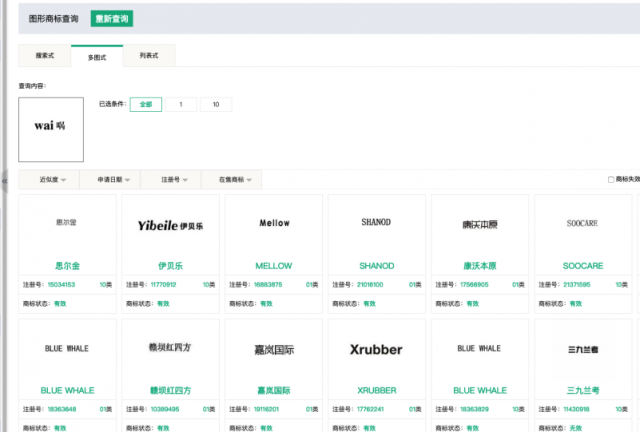This screenshot has height=432, width=640.
Task: Click the 重新查询 button
Action: 111,19
